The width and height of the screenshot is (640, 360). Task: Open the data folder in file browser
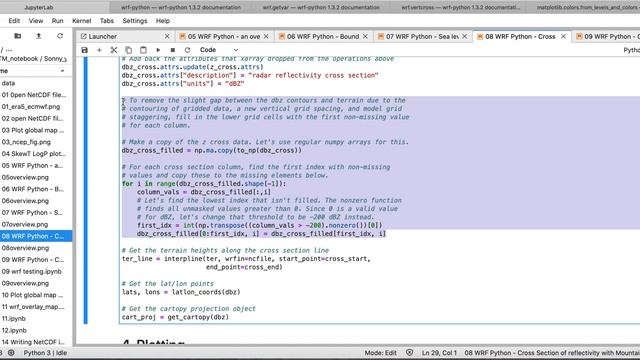pyautogui.click(x=36, y=83)
